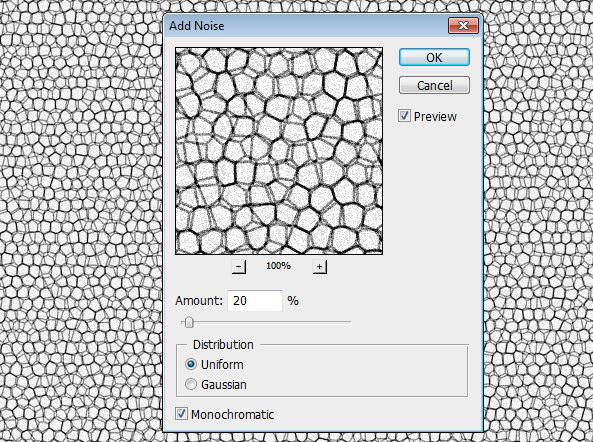Click the Gaussian label text

[224, 385]
